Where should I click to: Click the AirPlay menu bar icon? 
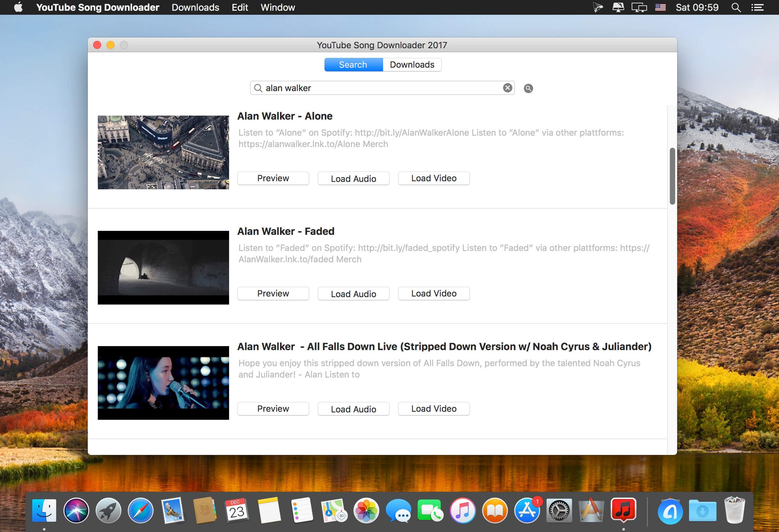click(x=618, y=7)
